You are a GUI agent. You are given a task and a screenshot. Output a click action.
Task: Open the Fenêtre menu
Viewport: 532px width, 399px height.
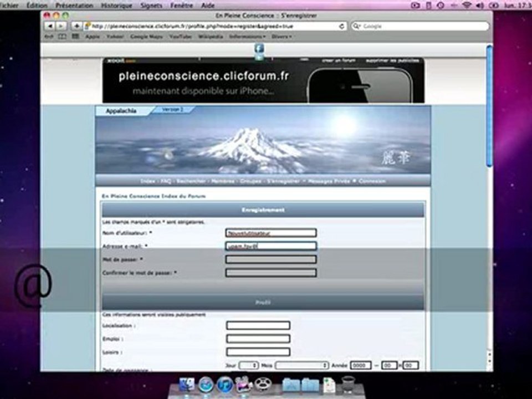click(x=182, y=5)
